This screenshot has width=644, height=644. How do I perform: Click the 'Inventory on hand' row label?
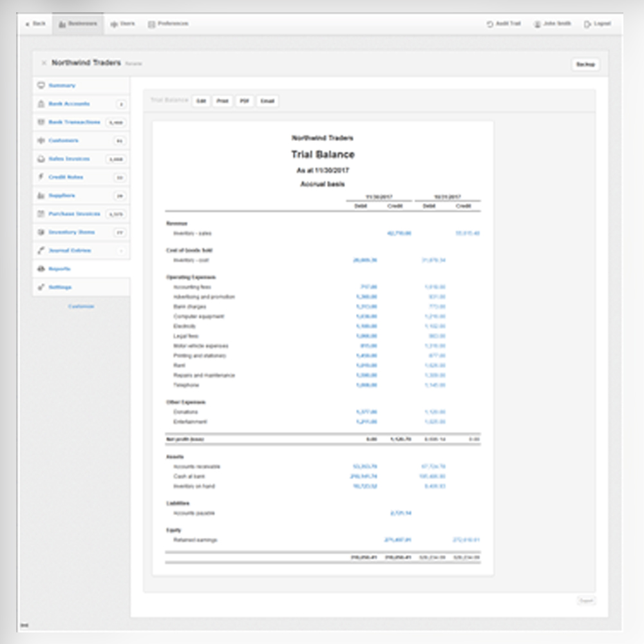(194, 486)
